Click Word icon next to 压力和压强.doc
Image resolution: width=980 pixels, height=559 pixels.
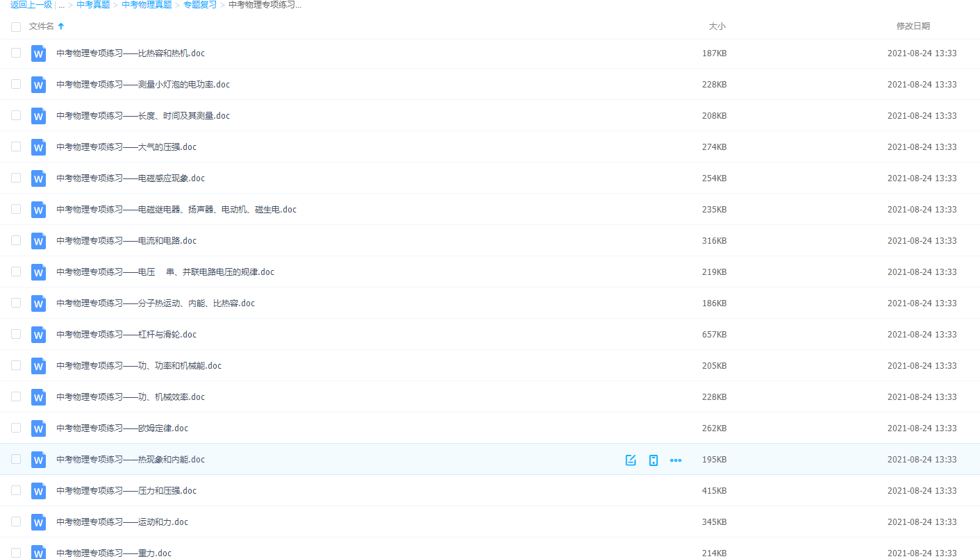(39, 491)
